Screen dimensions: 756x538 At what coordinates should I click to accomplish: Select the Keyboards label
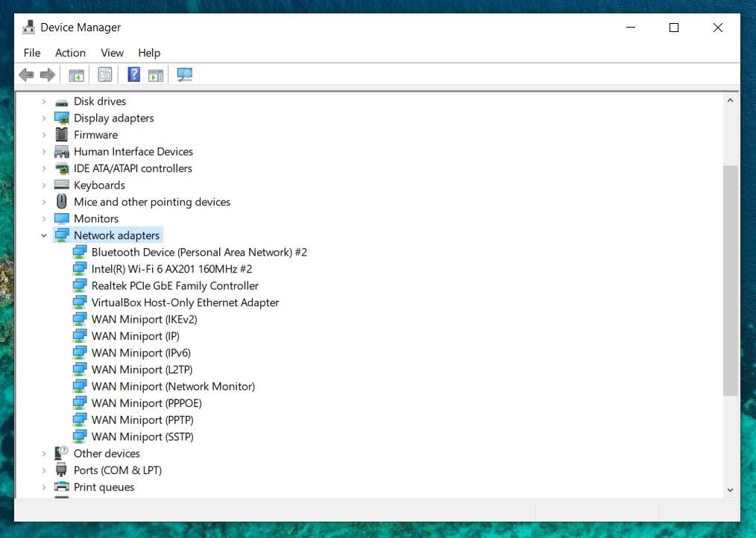pos(99,185)
